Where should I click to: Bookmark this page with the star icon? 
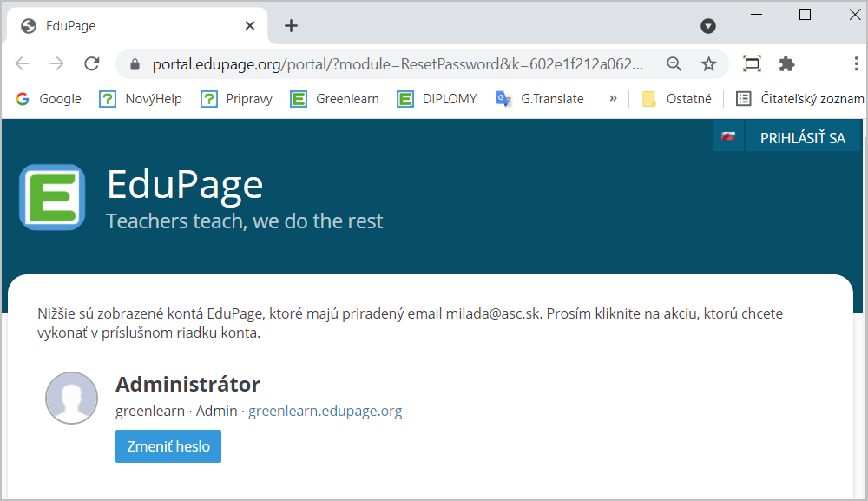pos(708,64)
